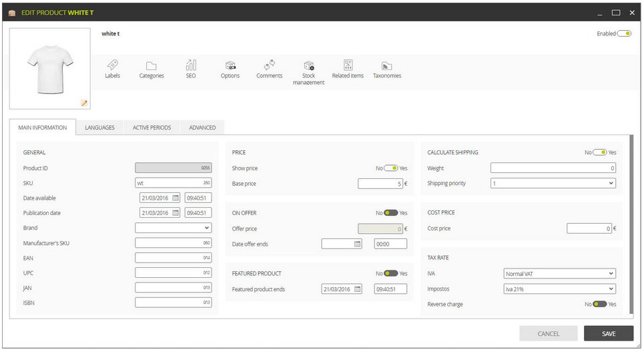Click the product box icon in title bar

click(x=12, y=13)
